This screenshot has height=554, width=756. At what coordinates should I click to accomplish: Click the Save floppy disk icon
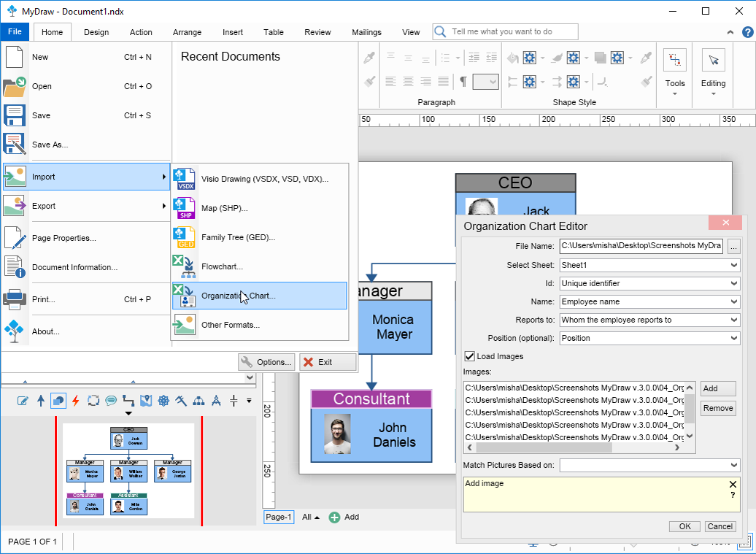(15, 116)
